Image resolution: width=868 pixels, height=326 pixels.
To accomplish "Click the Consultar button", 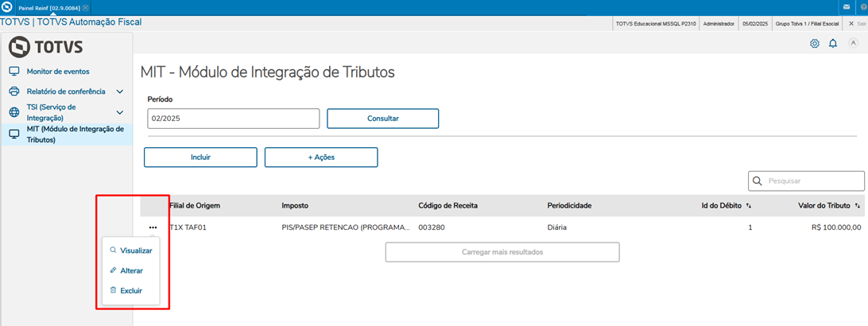I will click(383, 118).
